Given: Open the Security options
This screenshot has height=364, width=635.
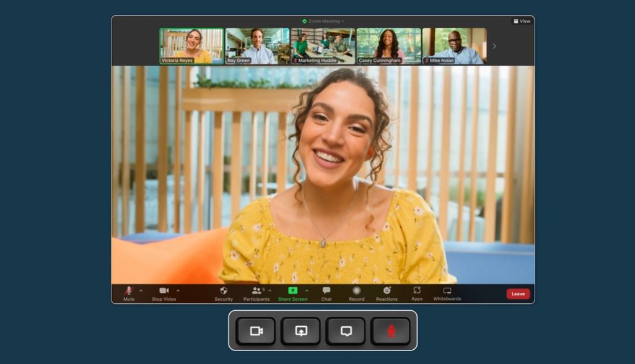Looking at the screenshot, I should (x=224, y=293).
